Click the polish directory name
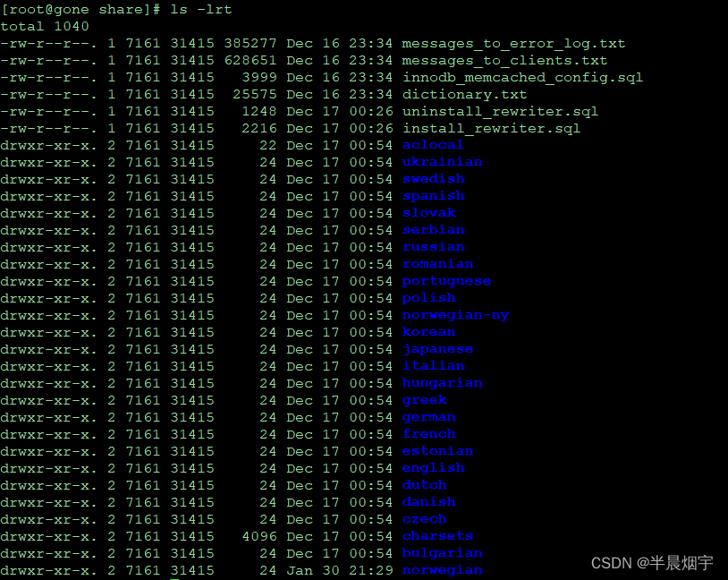The image size is (728, 580). [429, 298]
